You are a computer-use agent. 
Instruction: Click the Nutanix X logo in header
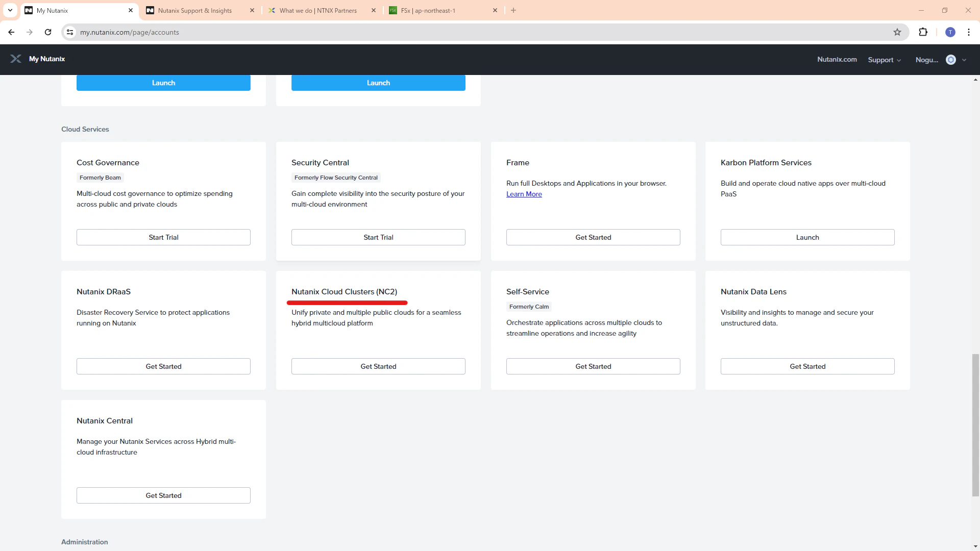click(x=16, y=59)
